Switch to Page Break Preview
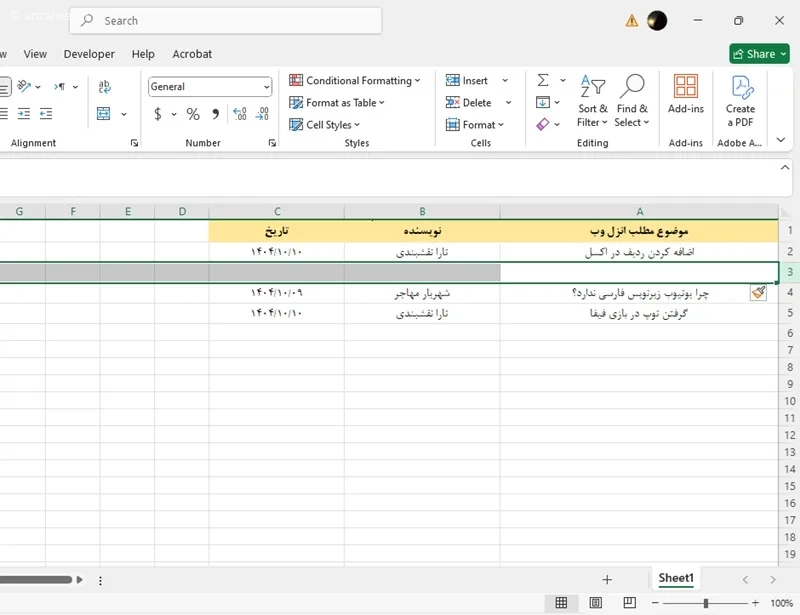Image resolution: width=800 pixels, height=615 pixels. click(x=630, y=603)
